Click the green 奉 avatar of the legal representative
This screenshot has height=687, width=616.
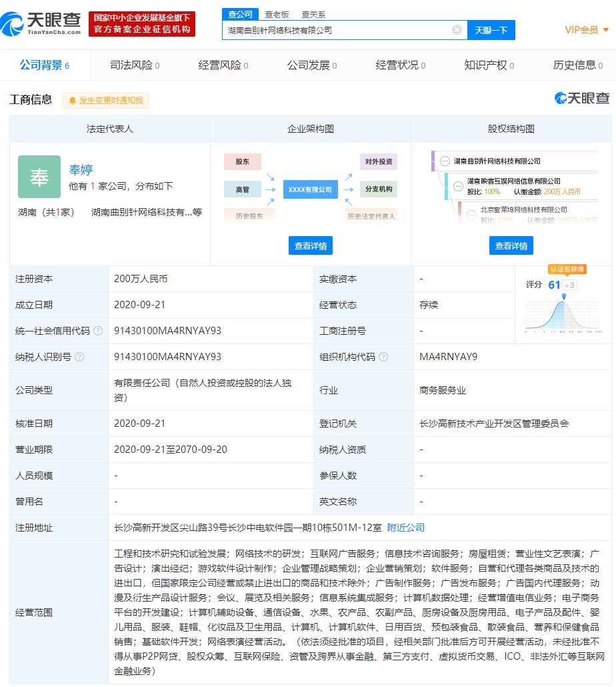(39, 177)
